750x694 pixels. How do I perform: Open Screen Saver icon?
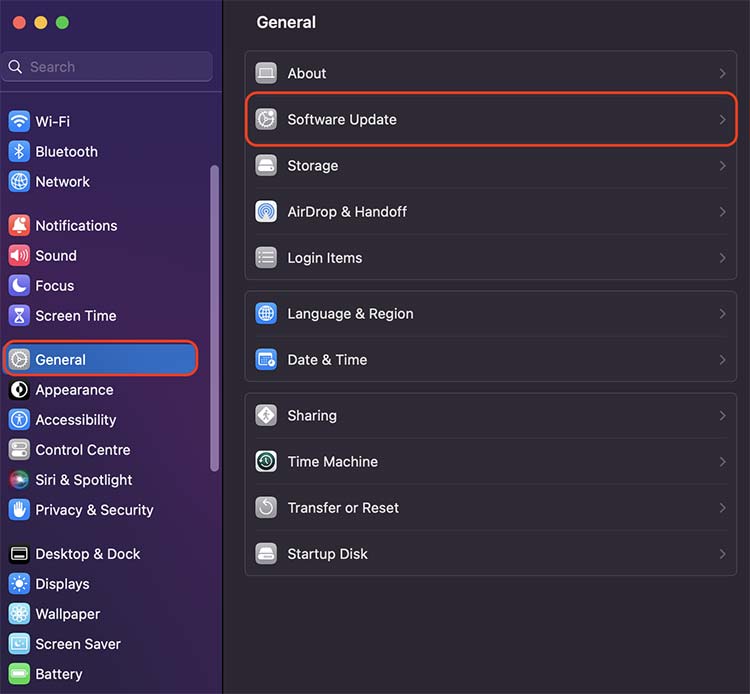pyautogui.click(x=19, y=644)
